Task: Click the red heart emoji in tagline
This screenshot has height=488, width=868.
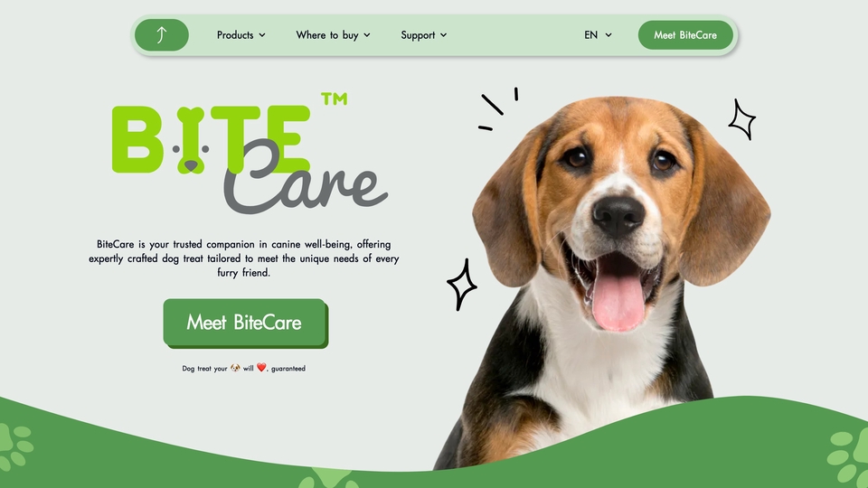Action: [x=261, y=368]
